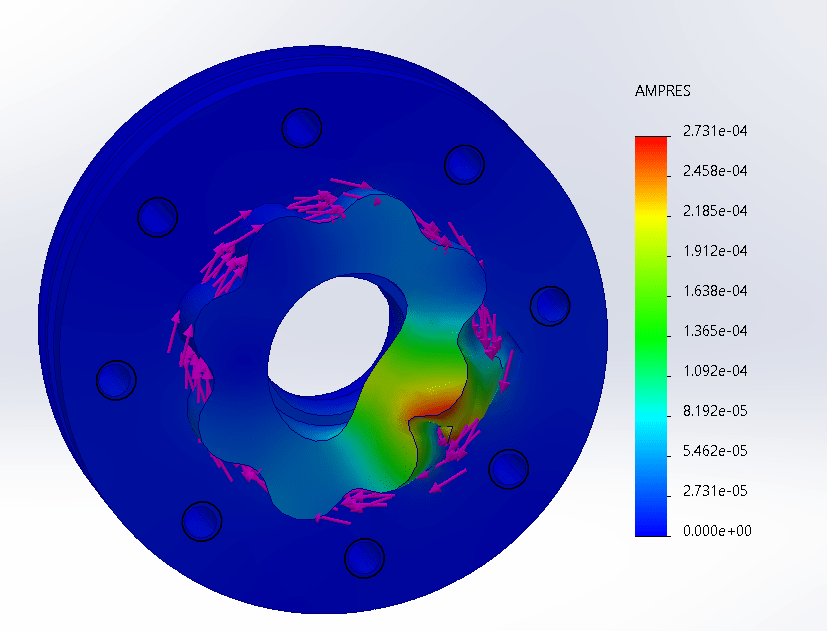Pick the 8.192e-05 legend value
The height and width of the screenshot is (631, 827).
(715, 411)
